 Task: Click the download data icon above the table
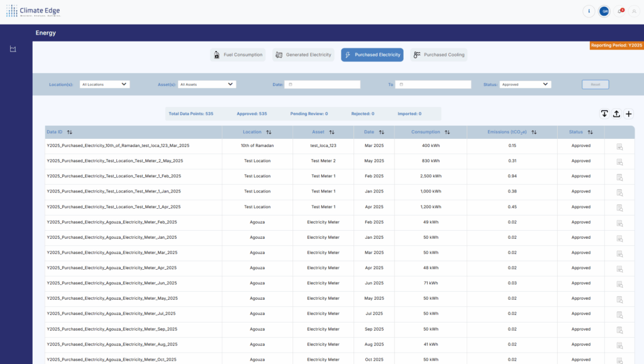(x=604, y=114)
